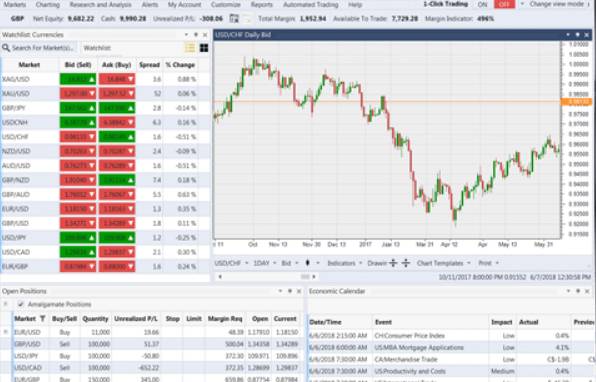Screen dimensions: 596x382
Task: Pin the Economic Calendar panel
Action: tap(578, 291)
